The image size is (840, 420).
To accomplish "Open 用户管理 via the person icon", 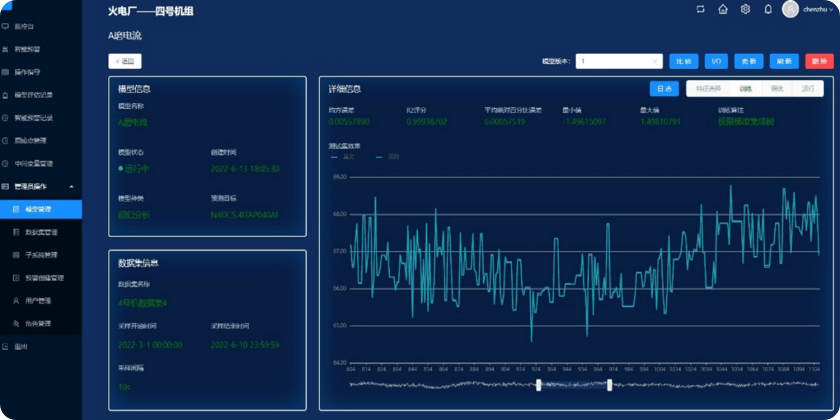I will 16,301.
